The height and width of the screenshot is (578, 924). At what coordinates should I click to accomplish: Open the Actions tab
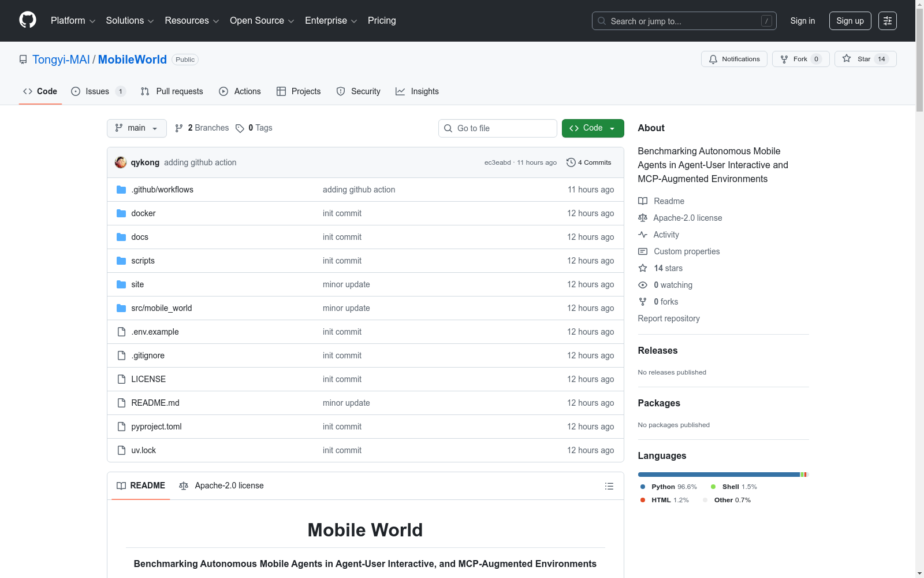(240, 91)
